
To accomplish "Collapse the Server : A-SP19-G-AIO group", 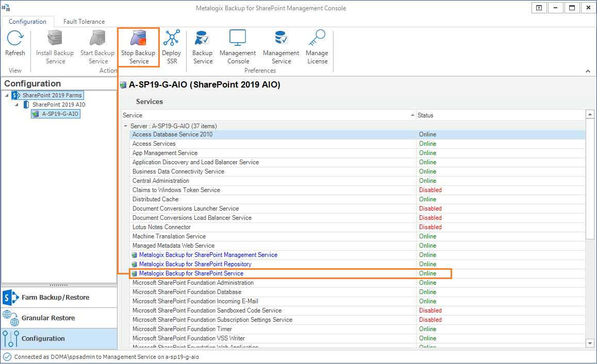I will coord(125,126).
